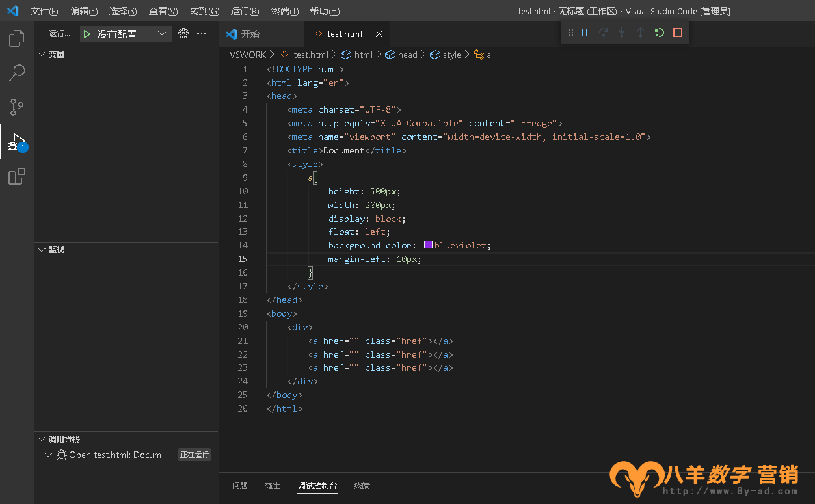815x504 pixels.
Task: Open the VSWORK breadcrumb
Action: click(248, 55)
